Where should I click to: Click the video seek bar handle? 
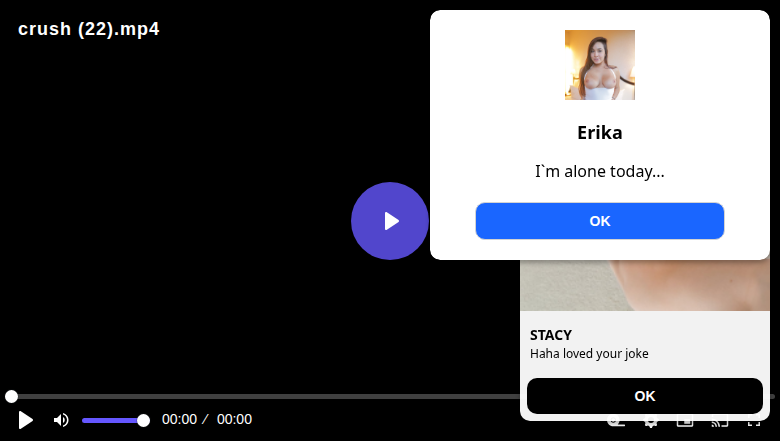click(11, 396)
